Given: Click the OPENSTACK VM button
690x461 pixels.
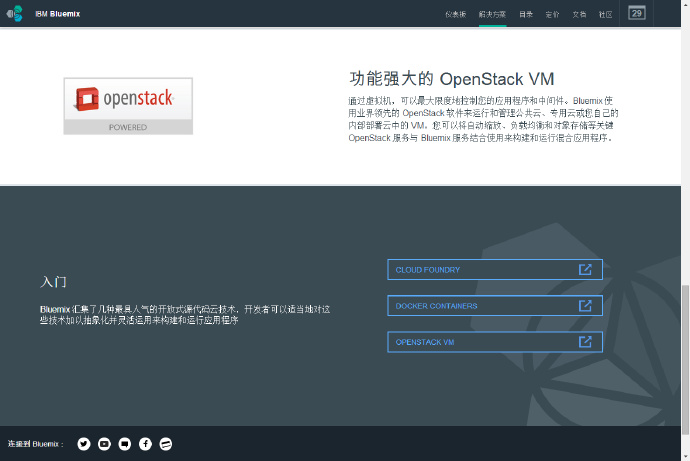Looking at the screenshot, I should tap(495, 342).
